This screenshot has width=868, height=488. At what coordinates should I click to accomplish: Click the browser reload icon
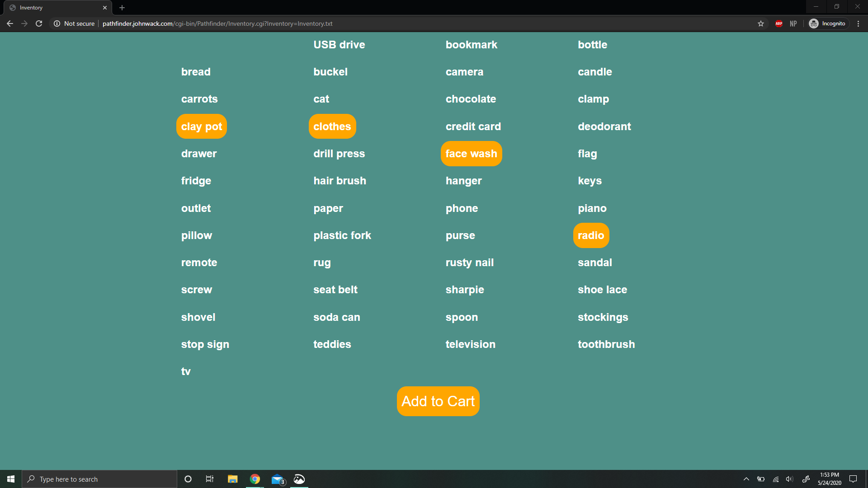pyautogui.click(x=39, y=23)
